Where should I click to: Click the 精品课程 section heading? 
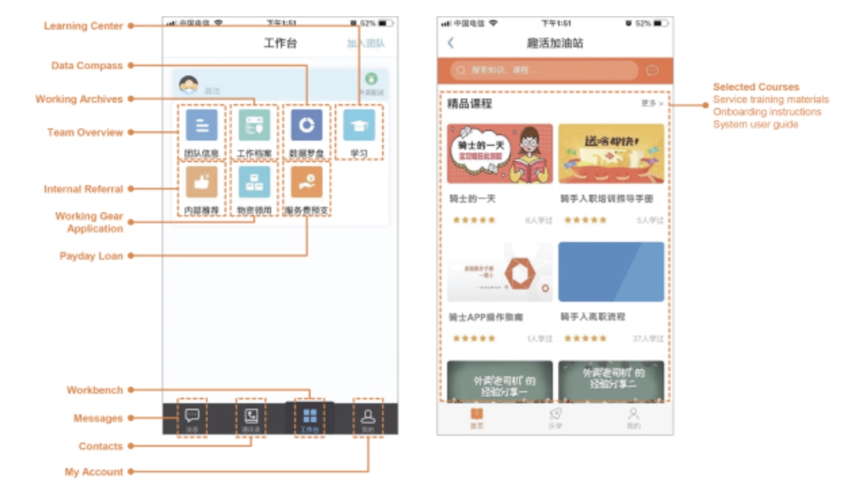(469, 104)
